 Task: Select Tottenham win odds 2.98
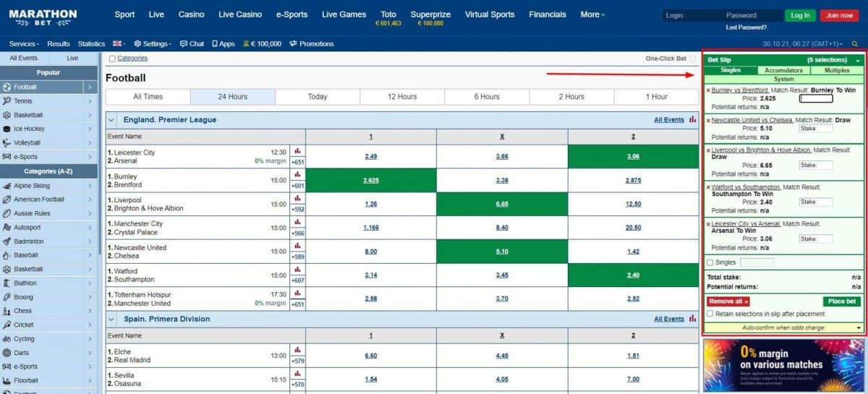tap(371, 299)
